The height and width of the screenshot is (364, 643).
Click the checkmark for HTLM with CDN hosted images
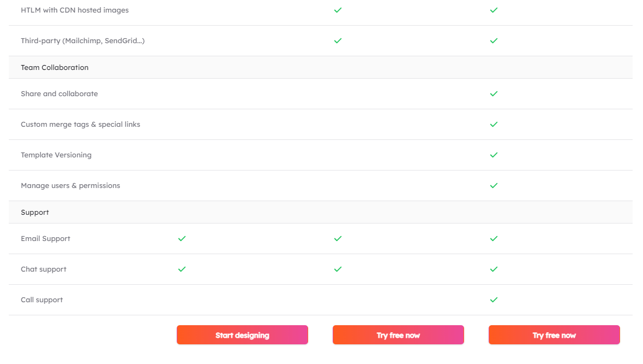pyautogui.click(x=338, y=10)
